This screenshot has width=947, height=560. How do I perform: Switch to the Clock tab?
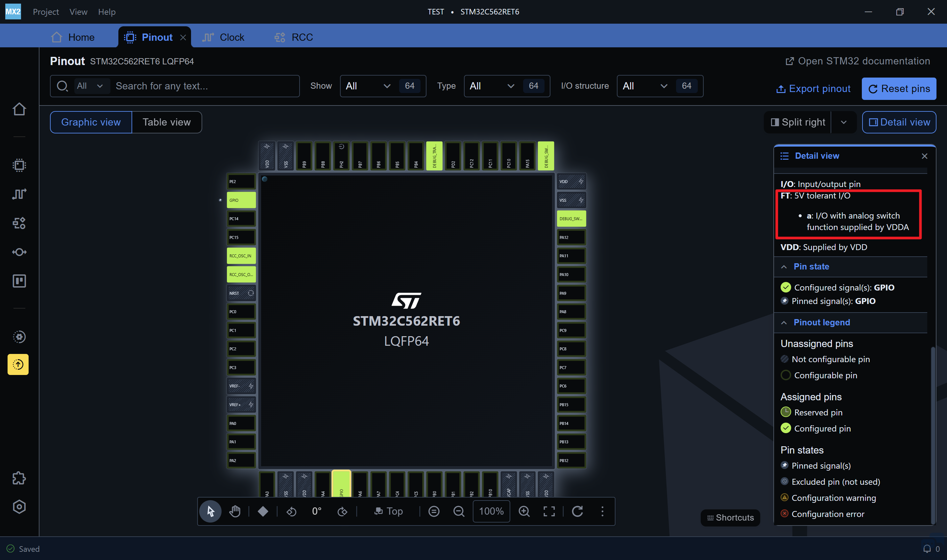click(x=223, y=37)
